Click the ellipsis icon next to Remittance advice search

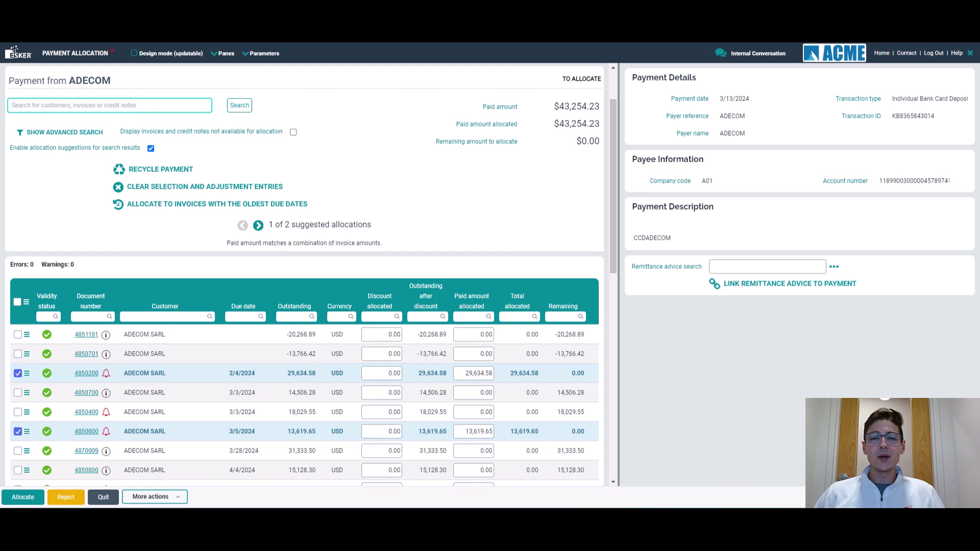pos(834,266)
